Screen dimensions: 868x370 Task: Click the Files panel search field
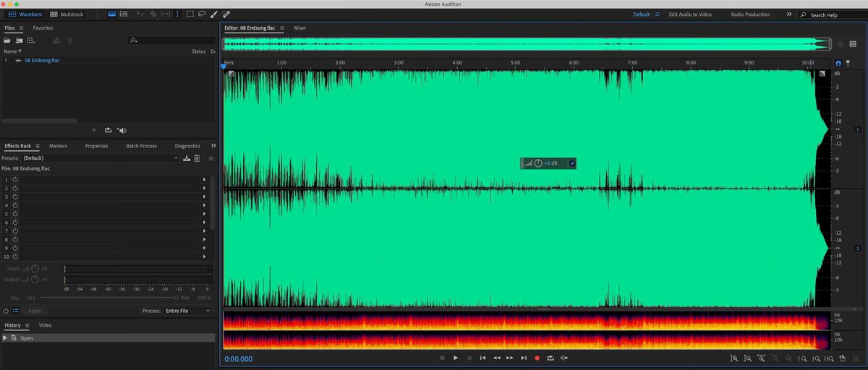(170, 40)
